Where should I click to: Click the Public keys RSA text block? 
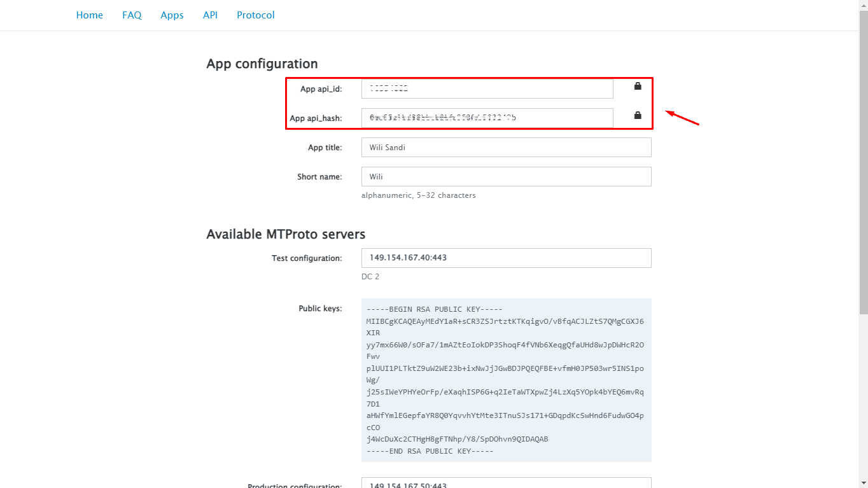click(x=506, y=380)
